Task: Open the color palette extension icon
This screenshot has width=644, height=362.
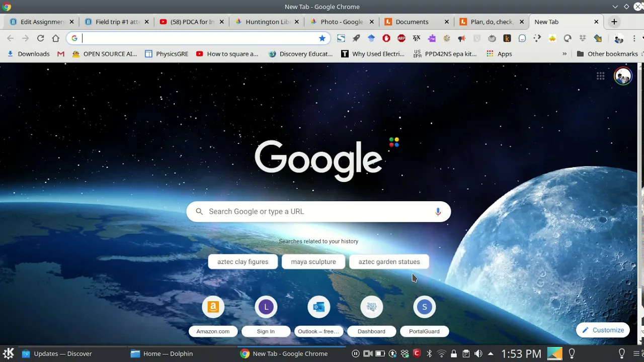Action: point(447,38)
